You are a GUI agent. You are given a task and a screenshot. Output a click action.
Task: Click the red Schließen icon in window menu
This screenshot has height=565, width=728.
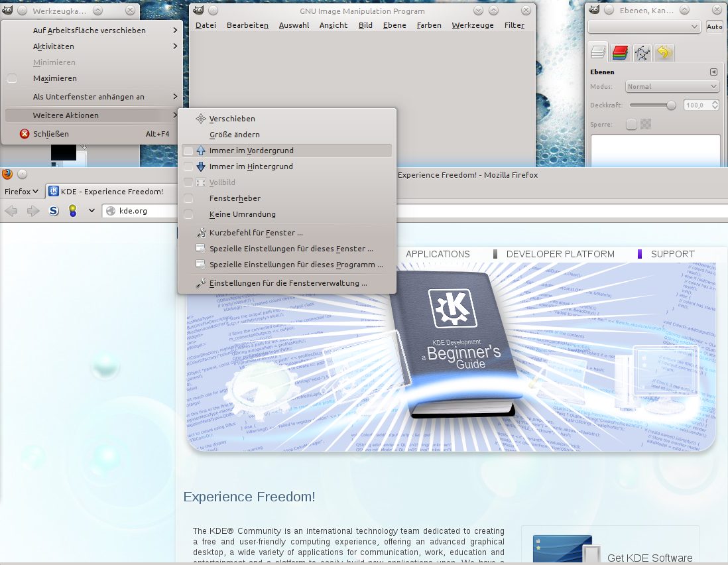(x=25, y=134)
